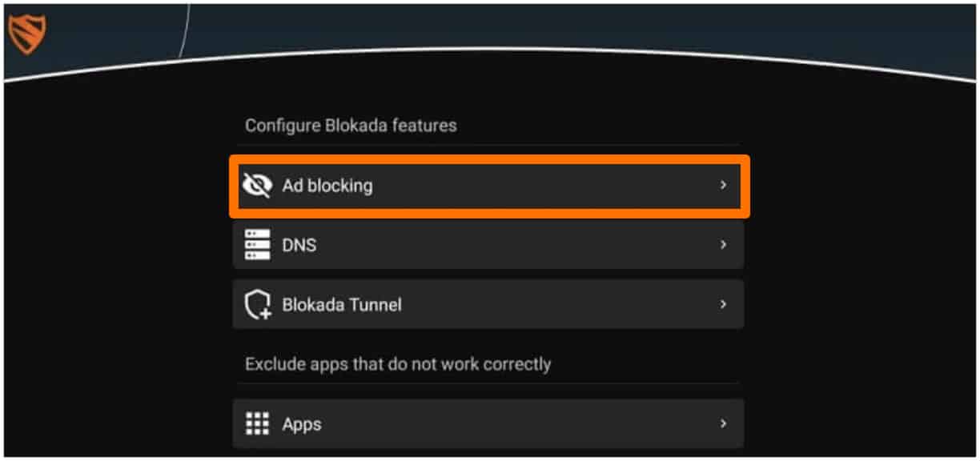
Task: Click the orange Blokada shield logo
Action: coord(26,34)
